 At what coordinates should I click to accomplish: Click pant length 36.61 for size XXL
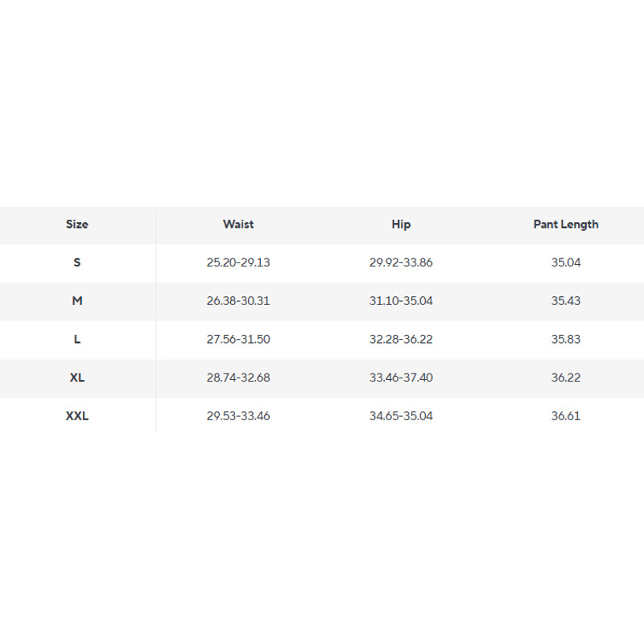click(566, 416)
